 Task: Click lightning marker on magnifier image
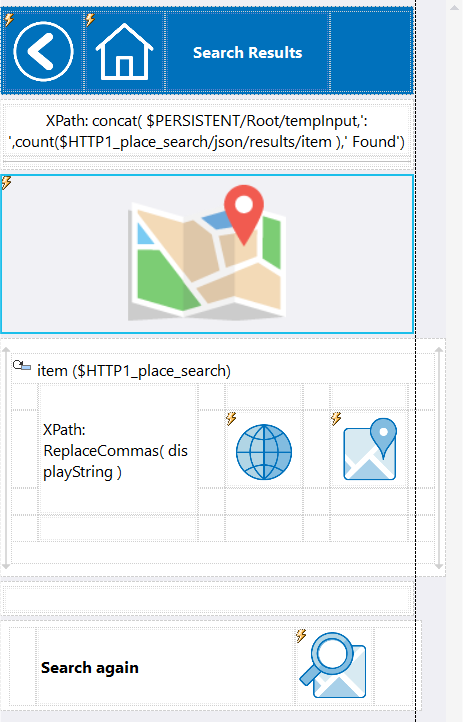(301, 635)
